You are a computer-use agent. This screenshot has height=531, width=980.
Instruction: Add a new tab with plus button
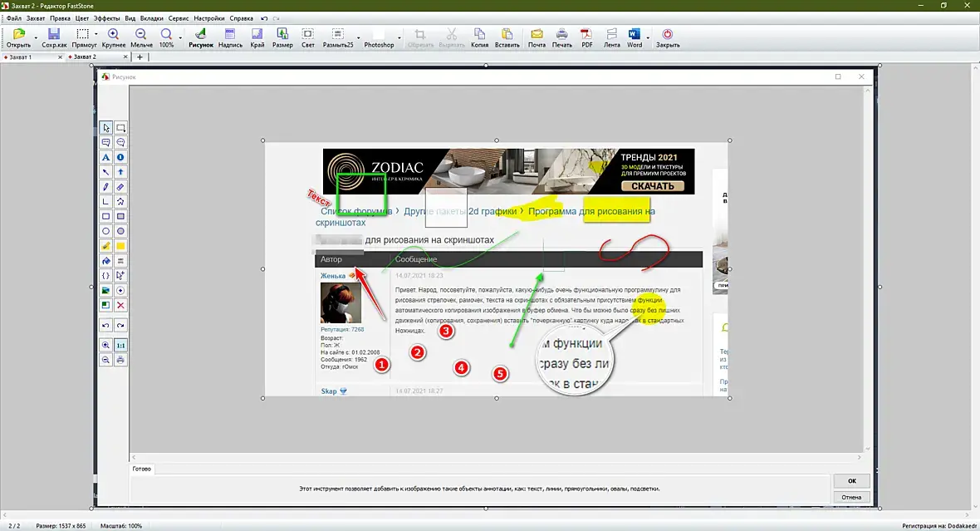[140, 57]
